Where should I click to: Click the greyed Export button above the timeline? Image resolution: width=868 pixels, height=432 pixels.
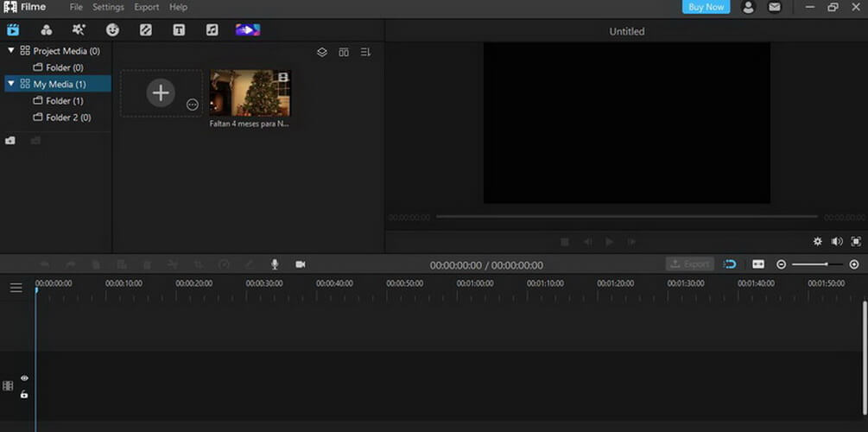point(690,264)
